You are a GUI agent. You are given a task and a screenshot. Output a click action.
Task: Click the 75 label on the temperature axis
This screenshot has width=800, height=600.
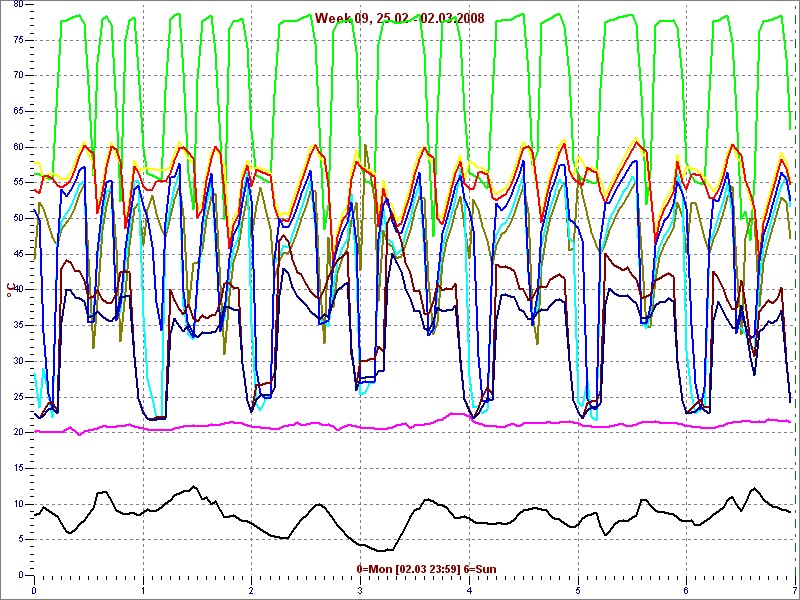(x=18, y=40)
